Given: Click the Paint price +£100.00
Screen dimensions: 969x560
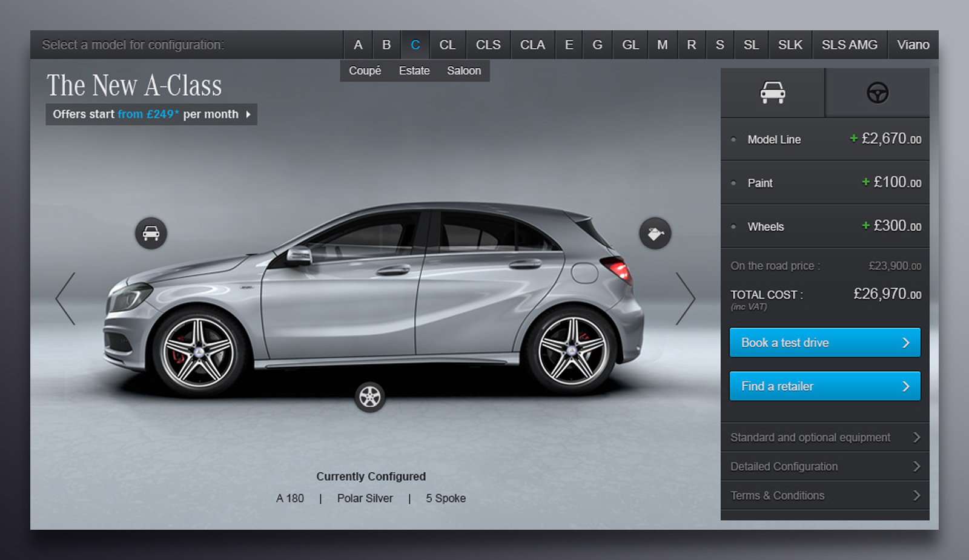Looking at the screenshot, I should point(891,182).
